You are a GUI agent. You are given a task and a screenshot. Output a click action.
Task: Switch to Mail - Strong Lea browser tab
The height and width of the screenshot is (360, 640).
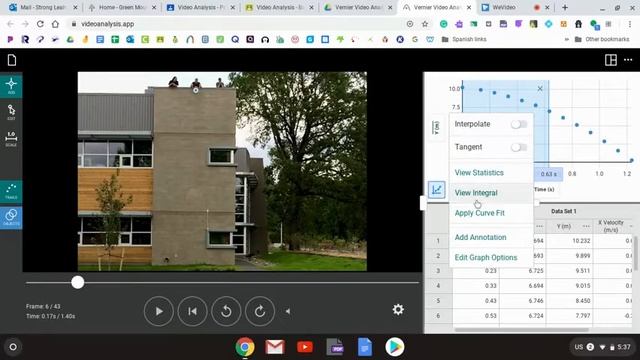tap(43, 7)
